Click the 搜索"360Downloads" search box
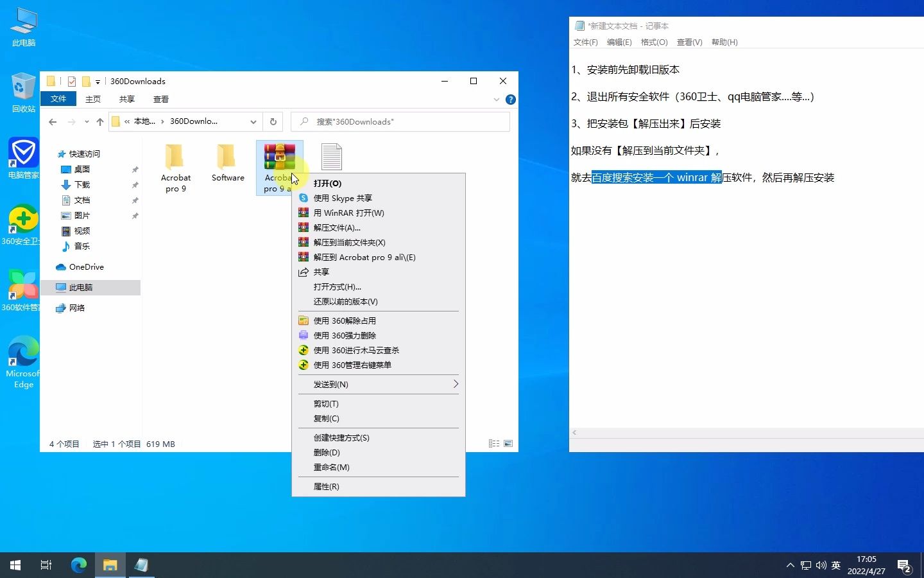The width and height of the screenshot is (924, 578). 398,121
